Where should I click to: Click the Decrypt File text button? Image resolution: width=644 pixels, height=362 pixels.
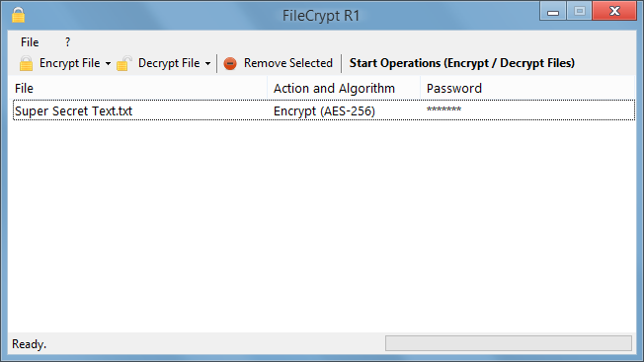[x=169, y=63]
